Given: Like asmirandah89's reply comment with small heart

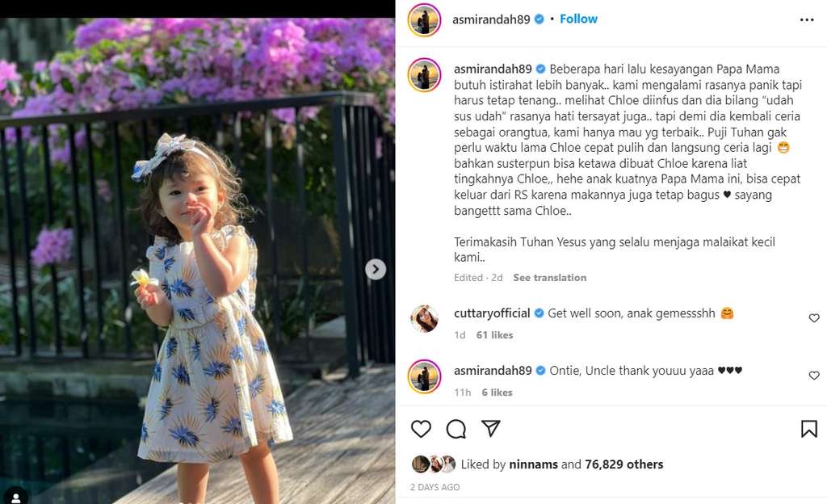Looking at the screenshot, I should [x=814, y=376].
